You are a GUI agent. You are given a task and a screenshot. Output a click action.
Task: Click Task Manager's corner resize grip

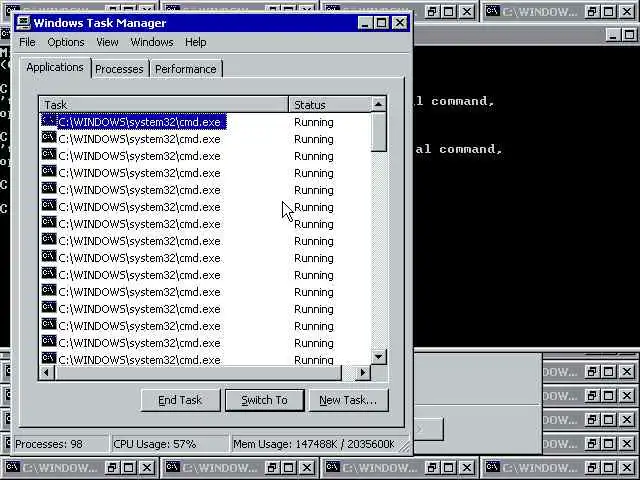tap(404, 446)
